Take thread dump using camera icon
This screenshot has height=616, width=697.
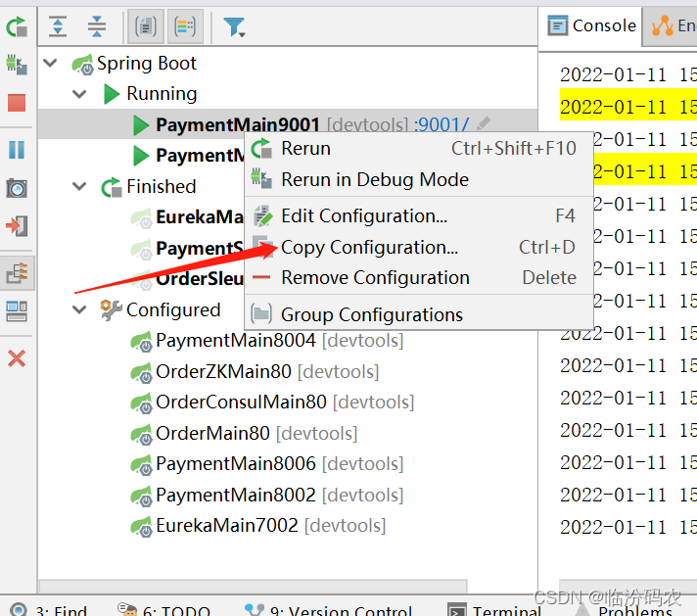[17, 188]
